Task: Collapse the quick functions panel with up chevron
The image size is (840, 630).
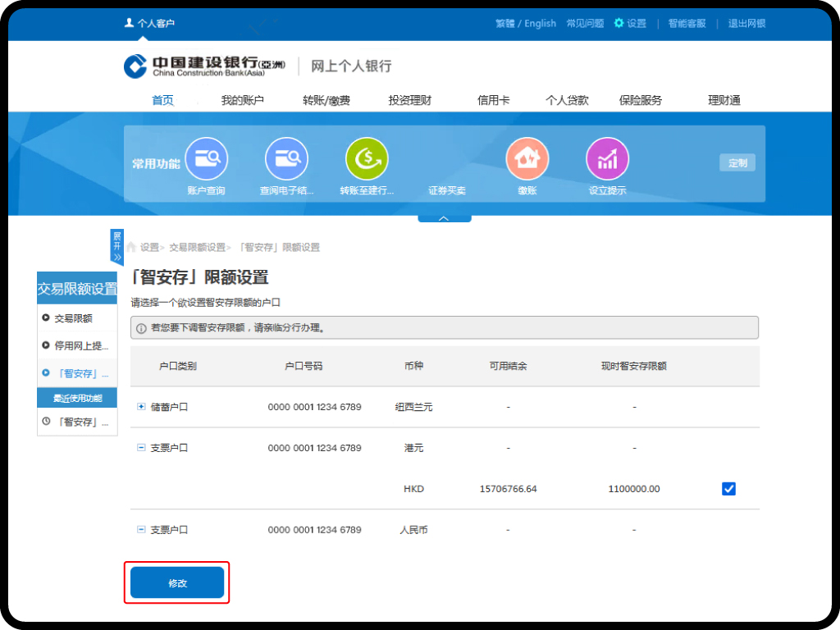Action: [444, 218]
